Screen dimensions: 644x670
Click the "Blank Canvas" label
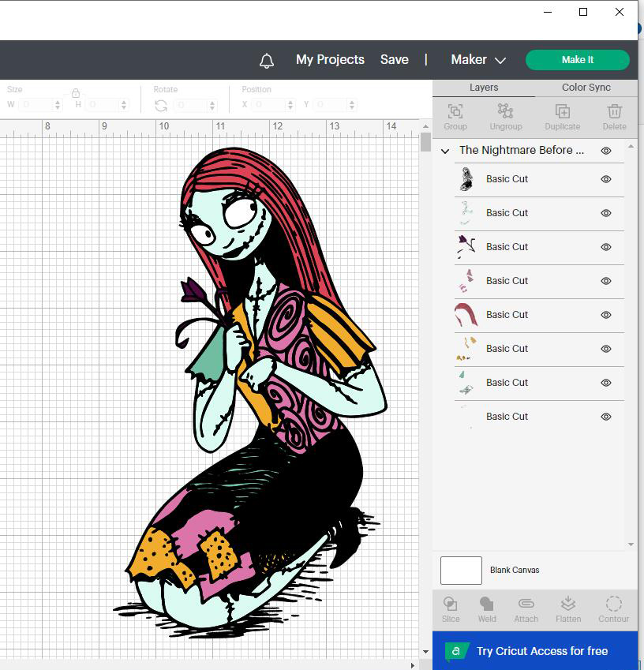[515, 571]
